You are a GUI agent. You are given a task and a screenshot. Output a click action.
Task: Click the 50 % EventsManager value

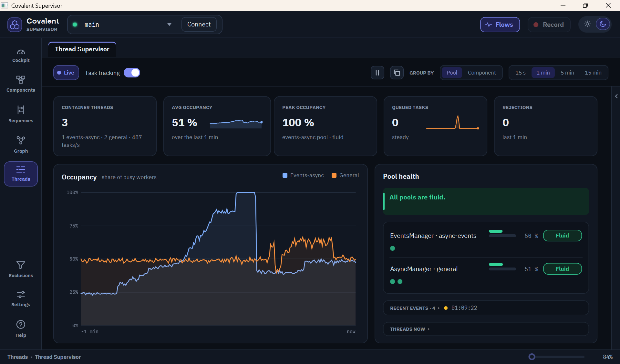(531, 236)
